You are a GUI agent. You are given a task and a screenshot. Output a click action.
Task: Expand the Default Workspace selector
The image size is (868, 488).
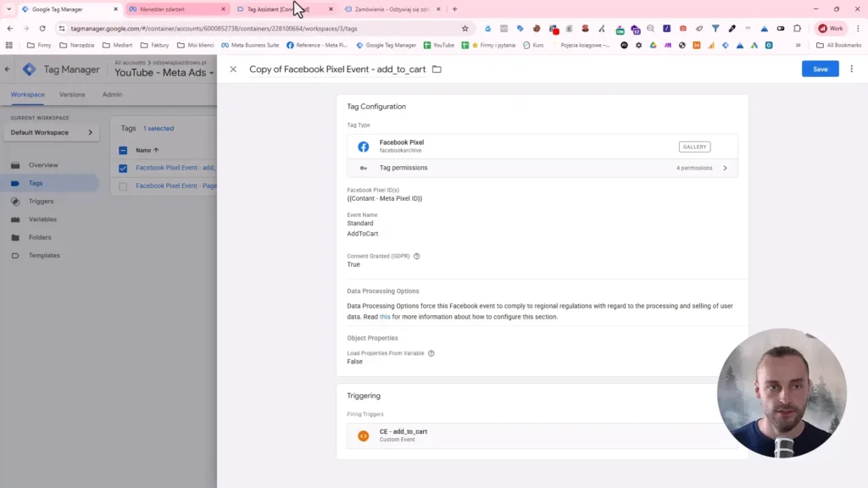point(52,133)
